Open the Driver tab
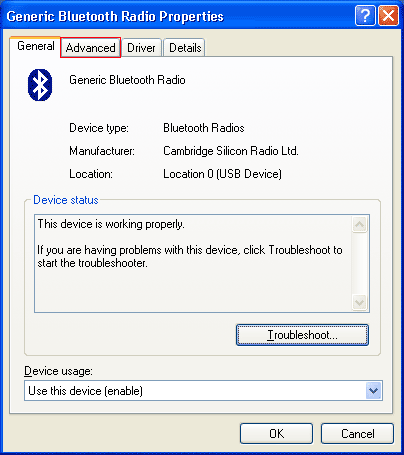 tap(141, 48)
